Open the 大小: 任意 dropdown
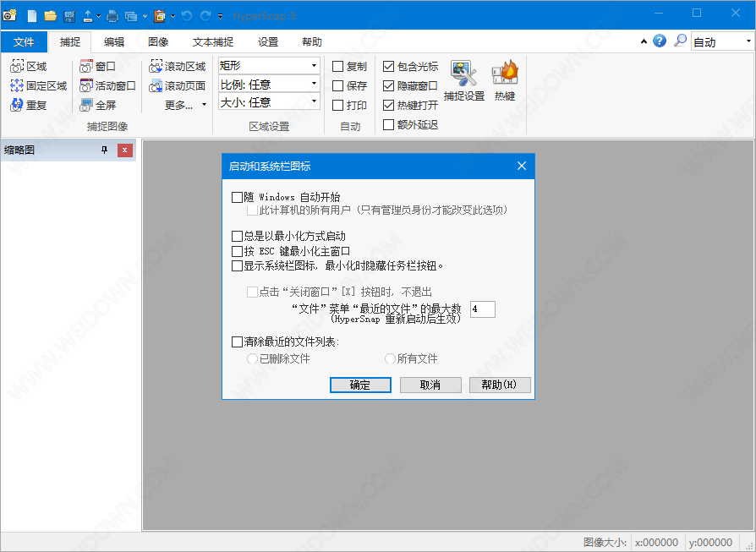Image resolution: width=756 pixels, height=552 pixels. pyautogui.click(x=269, y=101)
